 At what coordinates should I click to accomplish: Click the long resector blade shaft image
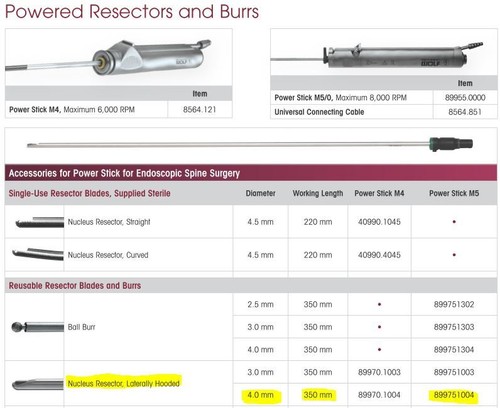coord(250,144)
